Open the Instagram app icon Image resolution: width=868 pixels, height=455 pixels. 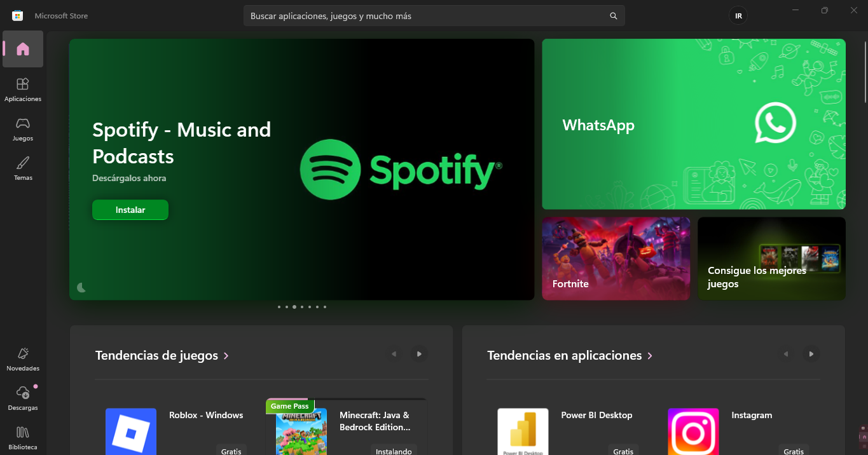[693, 431]
